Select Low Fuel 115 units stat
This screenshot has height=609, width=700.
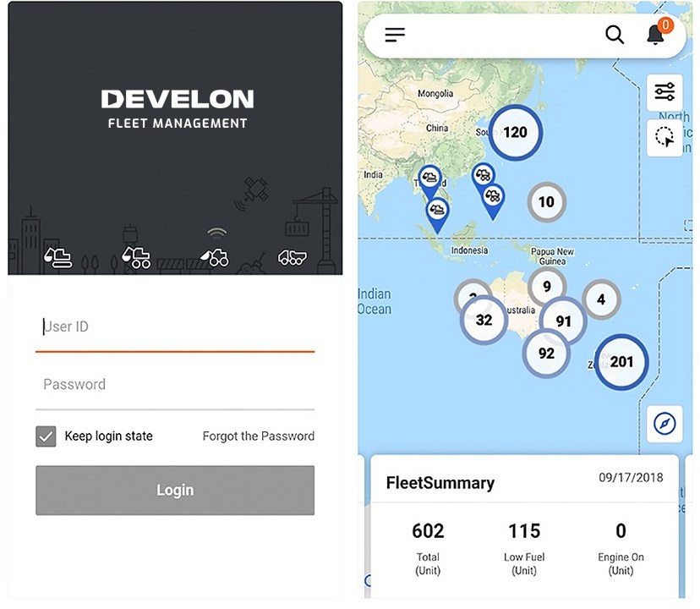pyautogui.click(x=524, y=544)
